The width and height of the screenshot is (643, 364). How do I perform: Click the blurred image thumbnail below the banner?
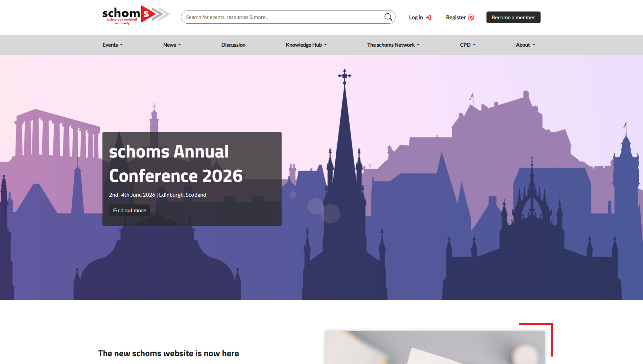click(x=434, y=347)
